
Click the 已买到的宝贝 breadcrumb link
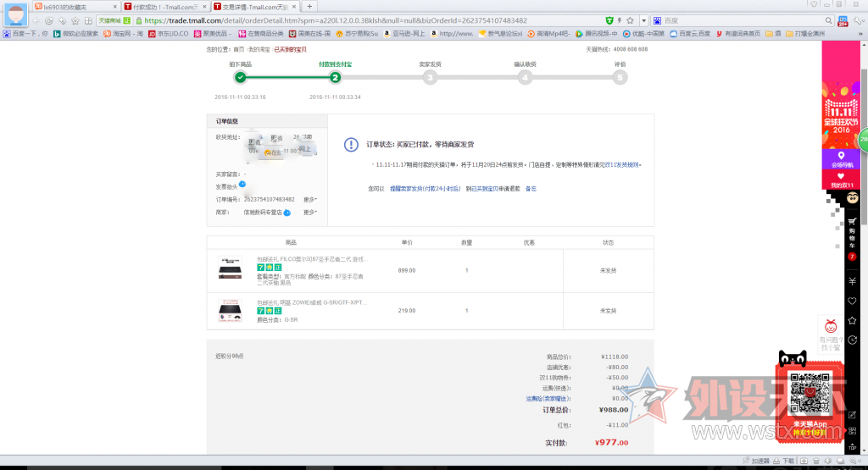click(x=291, y=49)
